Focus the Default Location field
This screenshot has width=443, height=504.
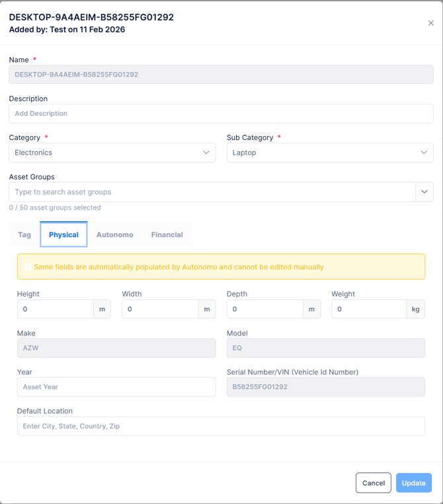click(221, 426)
